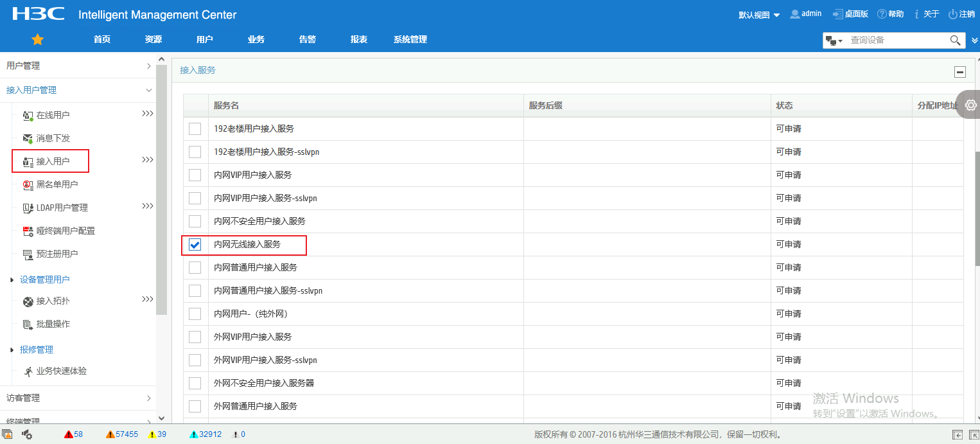Viewport: 980px width, 444px height.
Task: Open the 默认视图 view dropdown
Action: click(x=759, y=15)
